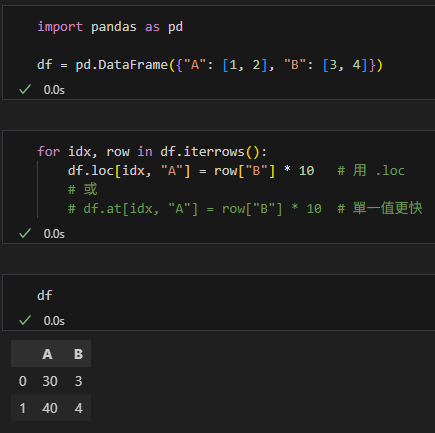The image size is (435, 433).
Task: Click column header A in output table
Action: coord(47,354)
